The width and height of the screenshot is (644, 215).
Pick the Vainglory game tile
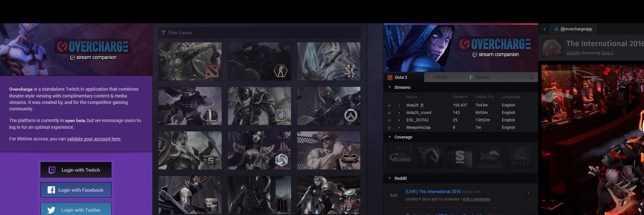pyautogui.click(x=190, y=195)
